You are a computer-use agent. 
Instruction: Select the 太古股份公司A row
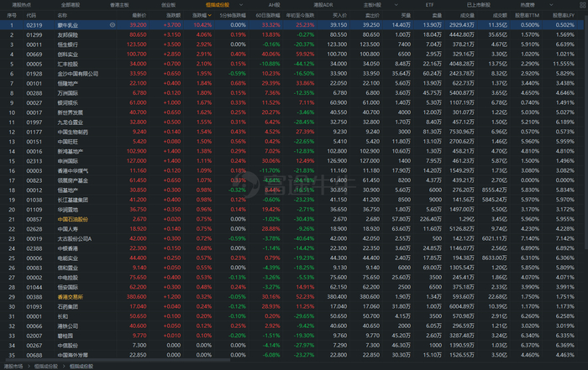pyautogui.click(x=292, y=239)
